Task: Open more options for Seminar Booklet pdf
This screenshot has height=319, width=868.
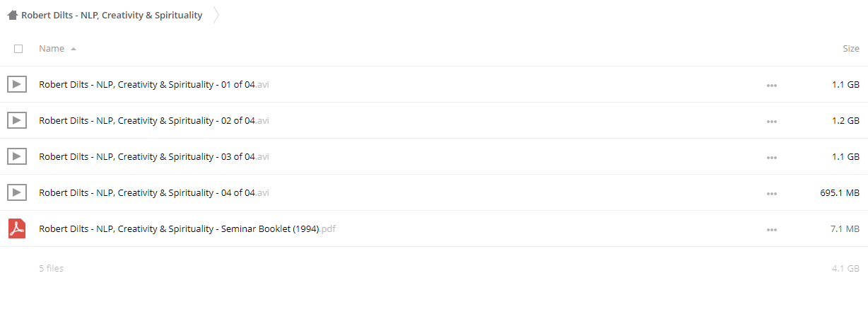Action: pyautogui.click(x=771, y=229)
